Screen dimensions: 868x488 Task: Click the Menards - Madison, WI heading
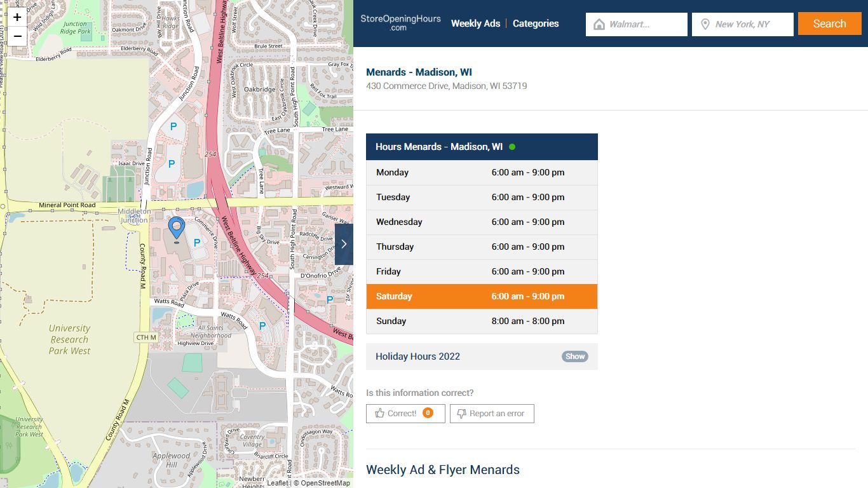coord(419,72)
